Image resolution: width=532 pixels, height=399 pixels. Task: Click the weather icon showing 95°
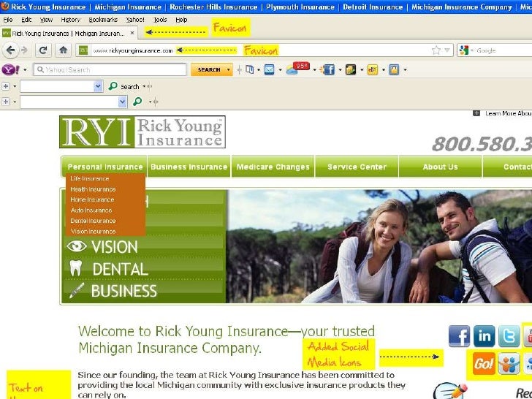tap(297, 68)
